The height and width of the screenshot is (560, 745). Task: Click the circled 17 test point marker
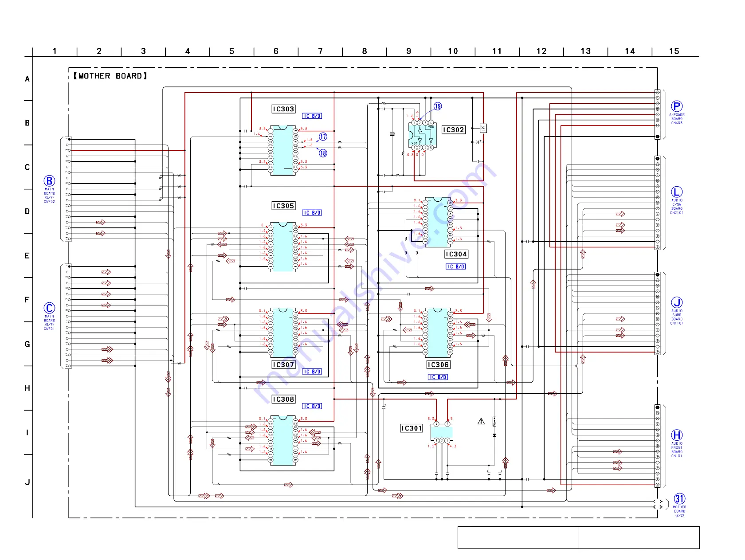pos(323,137)
